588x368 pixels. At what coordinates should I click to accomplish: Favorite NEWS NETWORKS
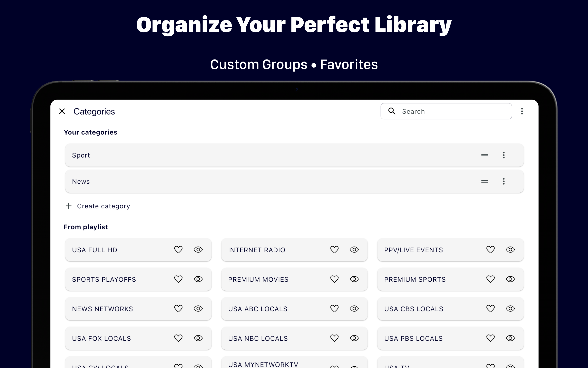coord(178,309)
